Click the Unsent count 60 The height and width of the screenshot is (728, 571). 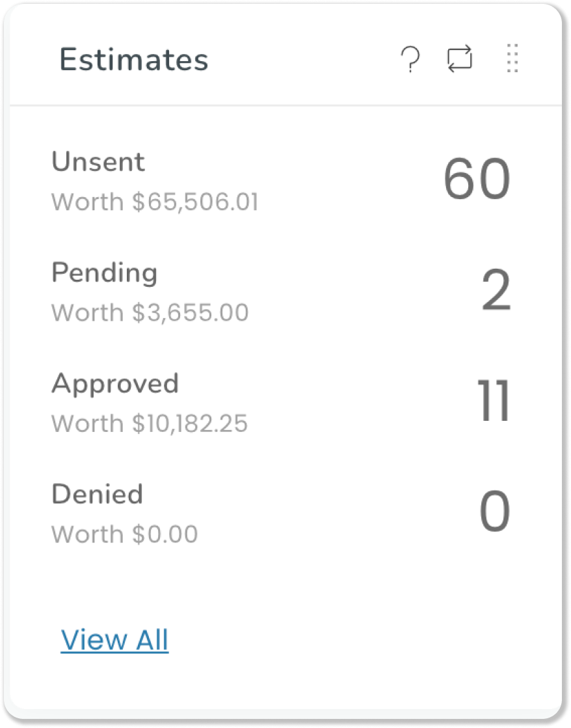tap(477, 179)
